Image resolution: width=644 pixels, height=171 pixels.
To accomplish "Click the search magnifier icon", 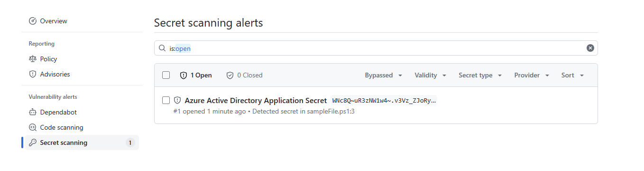I will 162,48.
